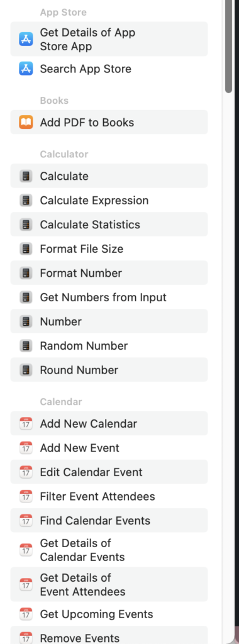Click the App Store icon for Get Details of App Store App
The width and height of the screenshot is (239, 644).
point(26,39)
